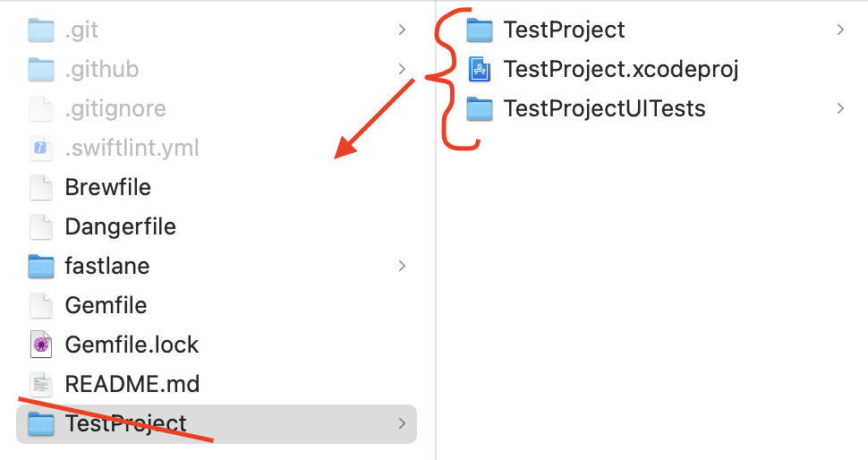Click the TestProject.xcodeproj Xcode icon
The width and height of the screenshot is (868, 460).
tap(481, 70)
